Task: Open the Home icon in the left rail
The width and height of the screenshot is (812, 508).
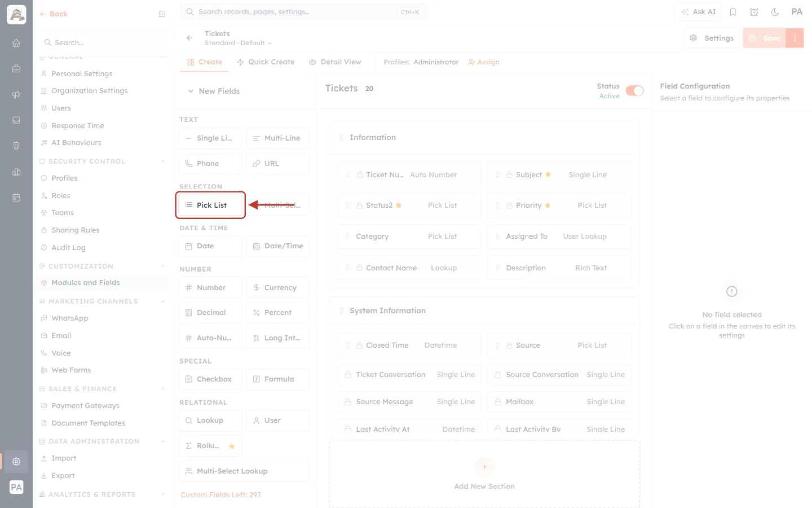Action: pos(16,43)
